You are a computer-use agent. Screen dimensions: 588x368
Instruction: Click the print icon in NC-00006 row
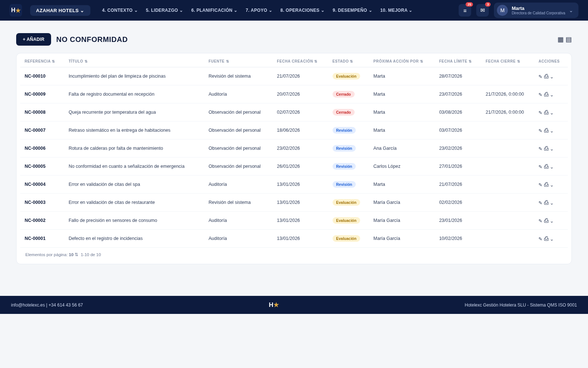pos(546,148)
